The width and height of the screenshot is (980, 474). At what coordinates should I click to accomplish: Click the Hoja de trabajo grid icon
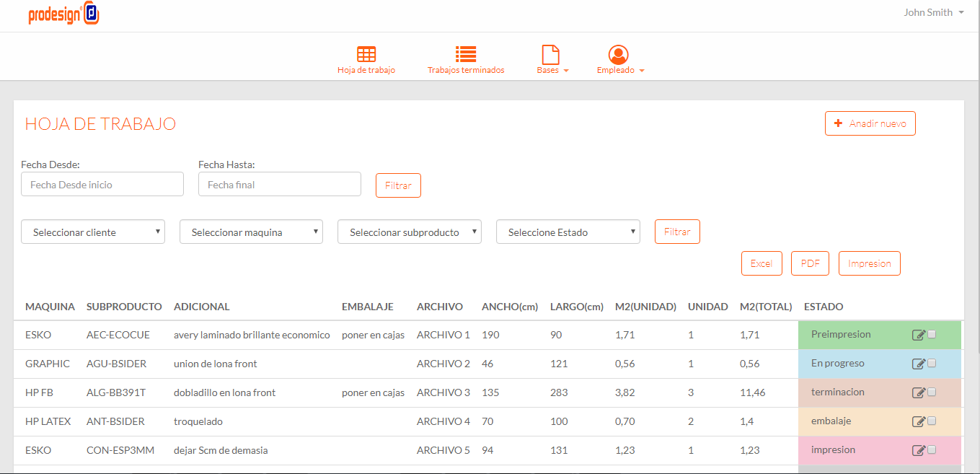click(x=366, y=54)
